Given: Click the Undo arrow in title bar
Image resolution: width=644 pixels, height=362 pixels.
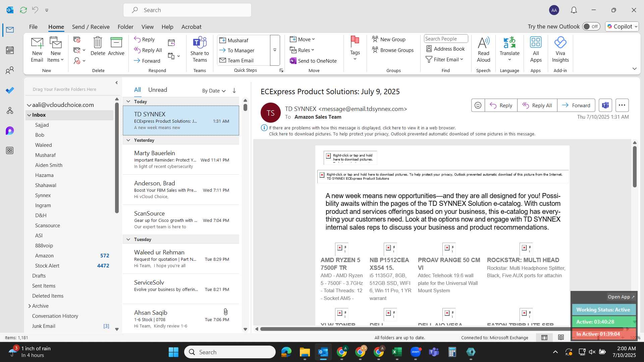Looking at the screenshot, I should coord(35,10).
